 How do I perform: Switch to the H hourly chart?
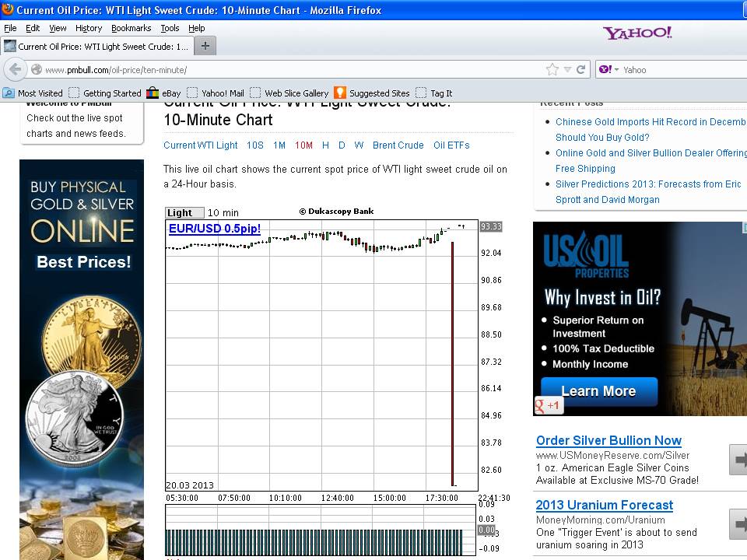(325, 145)
